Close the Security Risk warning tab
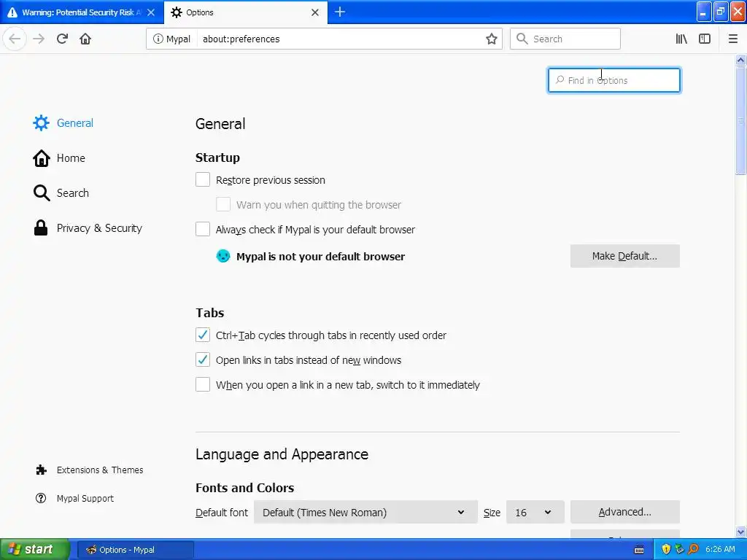 point(151,12)
